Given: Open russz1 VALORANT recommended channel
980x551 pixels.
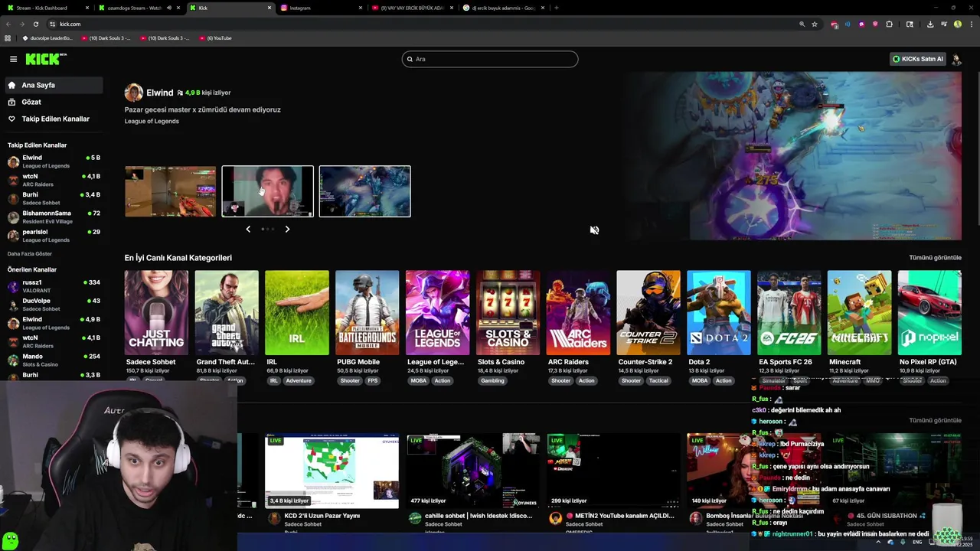Looking at the screenshot, I should (54, 285).
